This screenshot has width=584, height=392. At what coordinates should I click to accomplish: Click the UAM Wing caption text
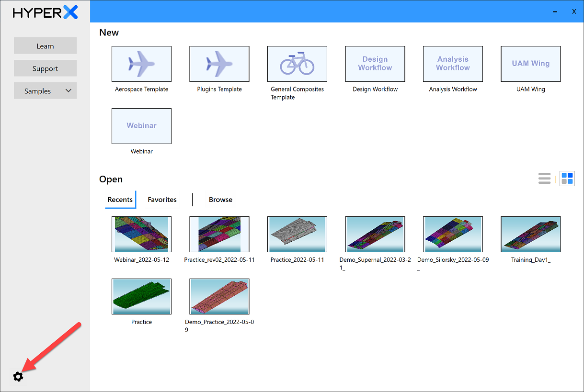point(531,89)
